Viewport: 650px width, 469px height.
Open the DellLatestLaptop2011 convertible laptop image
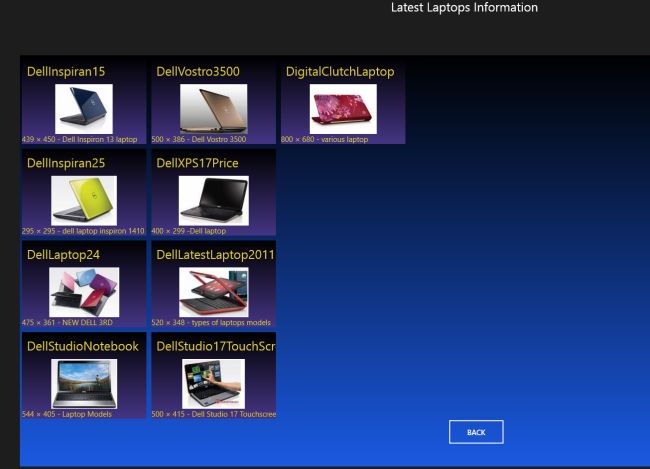point(213,292)
